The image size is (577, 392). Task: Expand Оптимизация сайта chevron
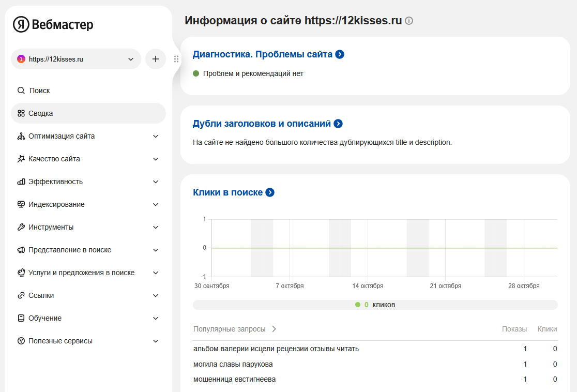[x=156, y=136]
